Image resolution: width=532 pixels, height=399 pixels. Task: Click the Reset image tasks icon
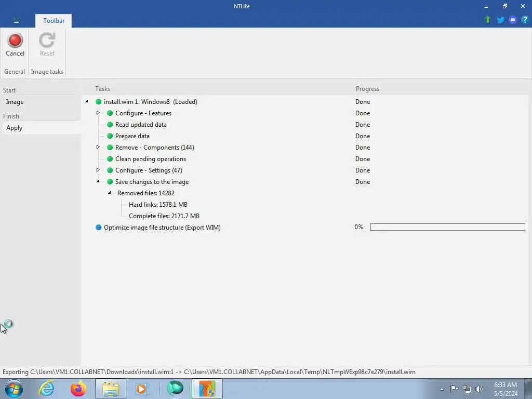[x=47, y=45]
